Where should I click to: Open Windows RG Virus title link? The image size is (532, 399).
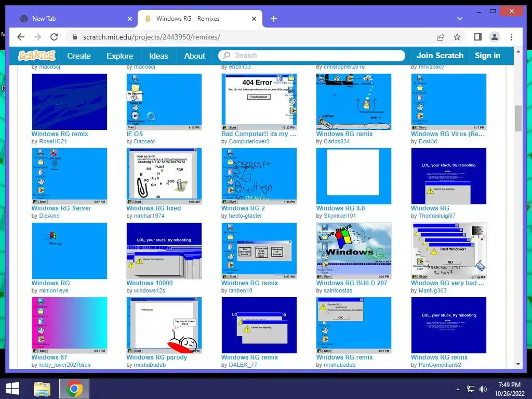point(448,134)
